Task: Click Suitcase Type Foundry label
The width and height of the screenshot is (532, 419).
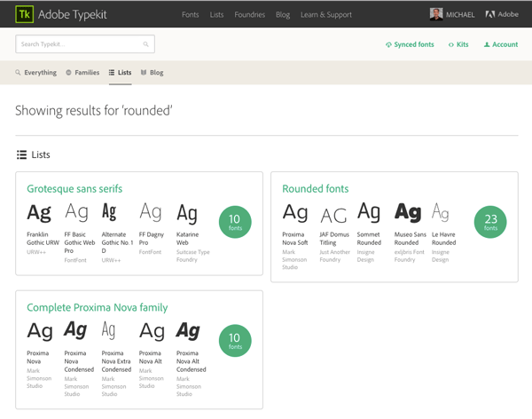Action: (x=193, y=256)
